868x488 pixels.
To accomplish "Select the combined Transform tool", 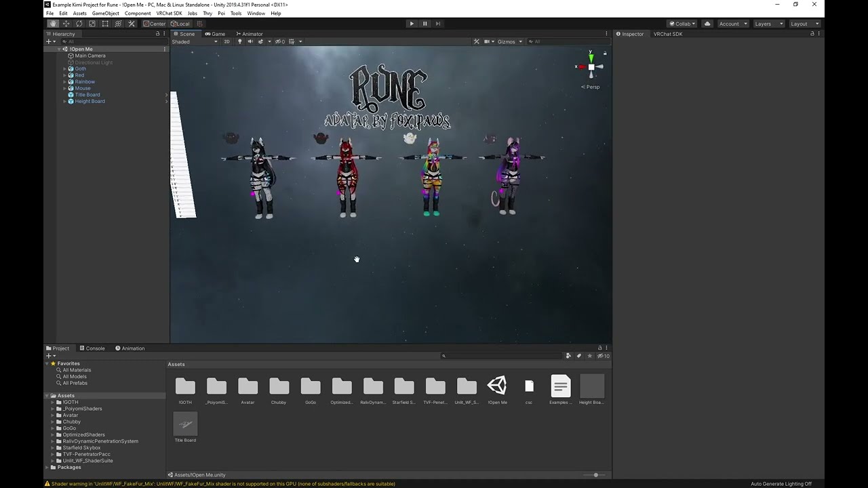I will (118, 24).
